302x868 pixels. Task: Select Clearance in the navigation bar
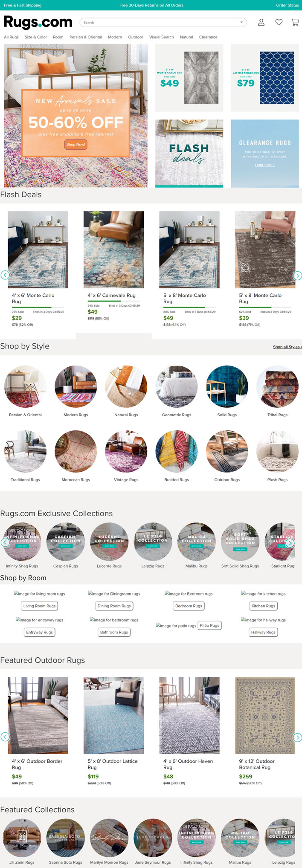[208, 37]
